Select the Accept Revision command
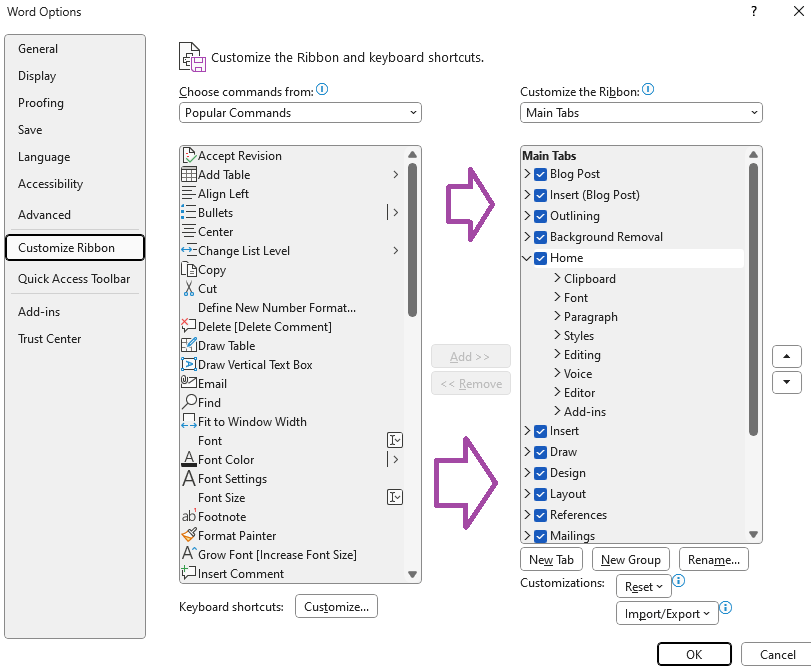The image size is (811, 669). [x=240, y=155]
